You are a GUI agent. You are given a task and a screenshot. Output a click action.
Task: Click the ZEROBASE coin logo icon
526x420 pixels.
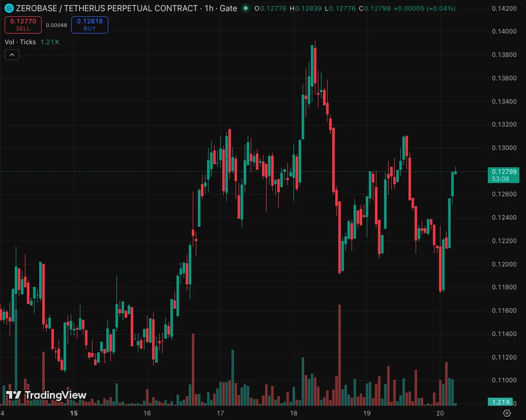[9, 8]
